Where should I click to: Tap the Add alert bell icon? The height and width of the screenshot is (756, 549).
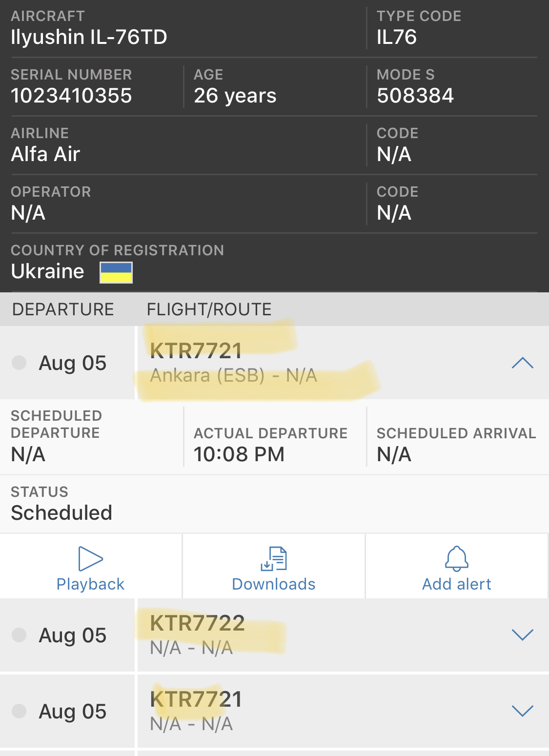pos(456,559)
